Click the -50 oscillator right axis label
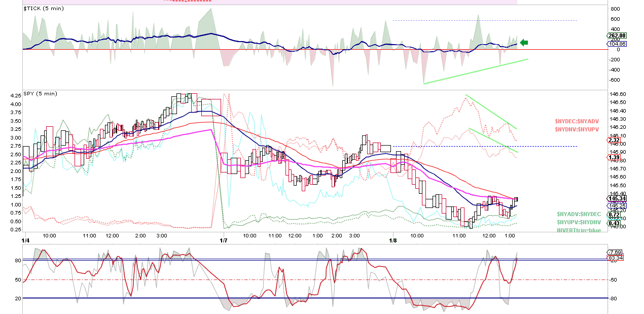644x314 pixels. tap(613, 280)
